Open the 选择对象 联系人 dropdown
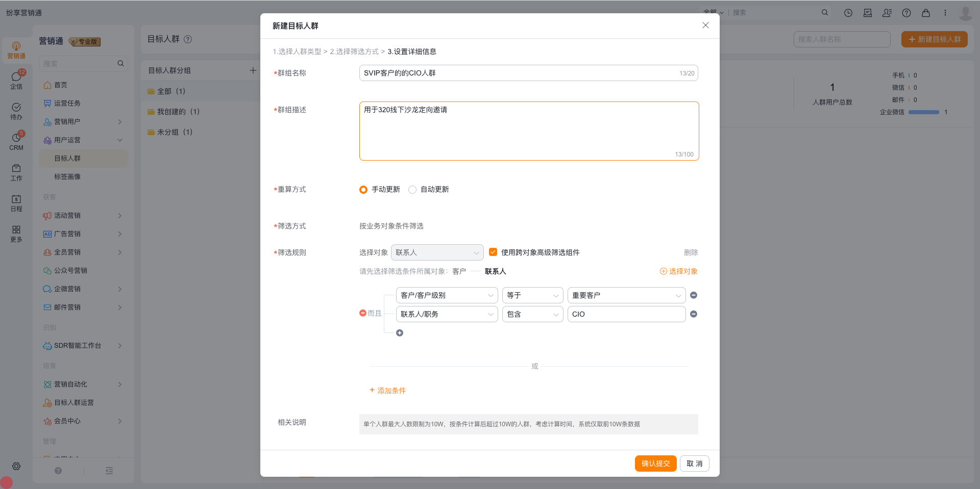The height and width of the screenshot is (489, 980). [437, 252]
